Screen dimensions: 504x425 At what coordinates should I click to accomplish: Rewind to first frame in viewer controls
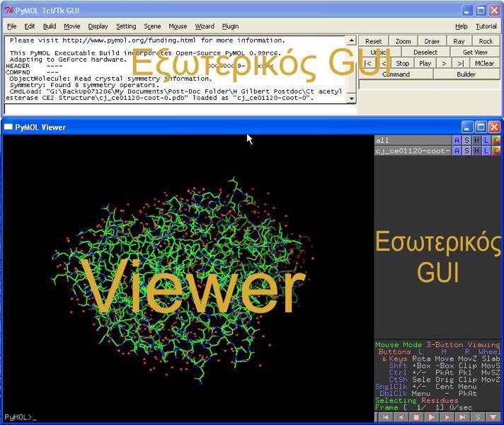point(385,417)
